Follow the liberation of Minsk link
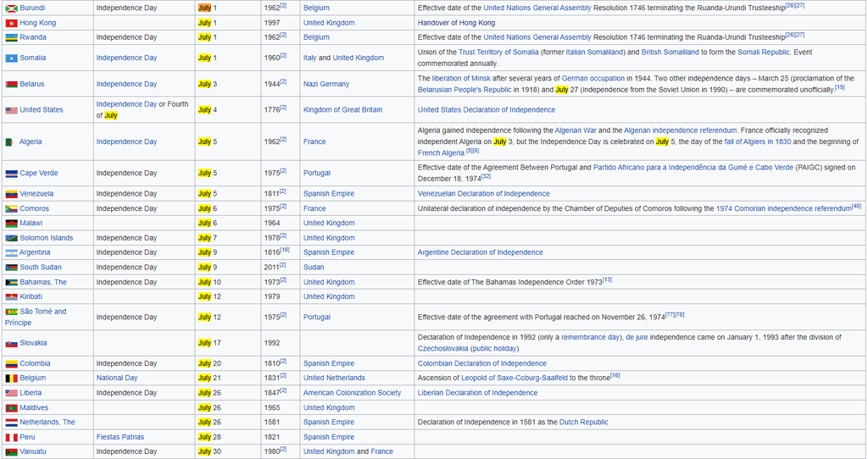The image size is (868, 459). [x=461, y=79]
